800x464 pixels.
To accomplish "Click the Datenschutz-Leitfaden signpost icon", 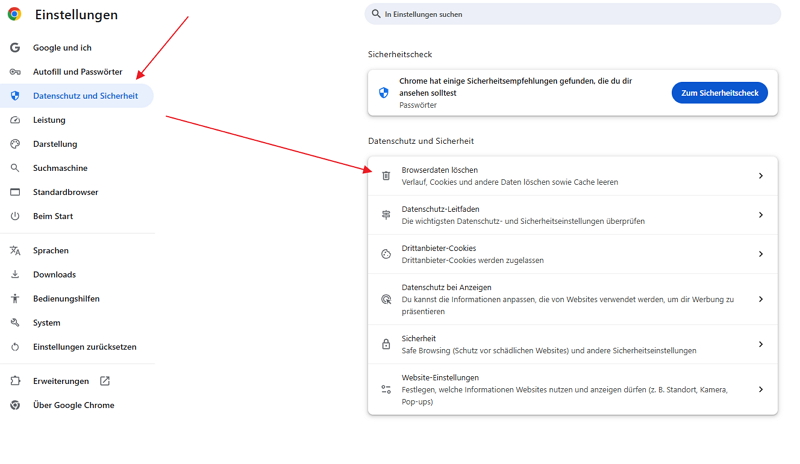I will (386, 215).
